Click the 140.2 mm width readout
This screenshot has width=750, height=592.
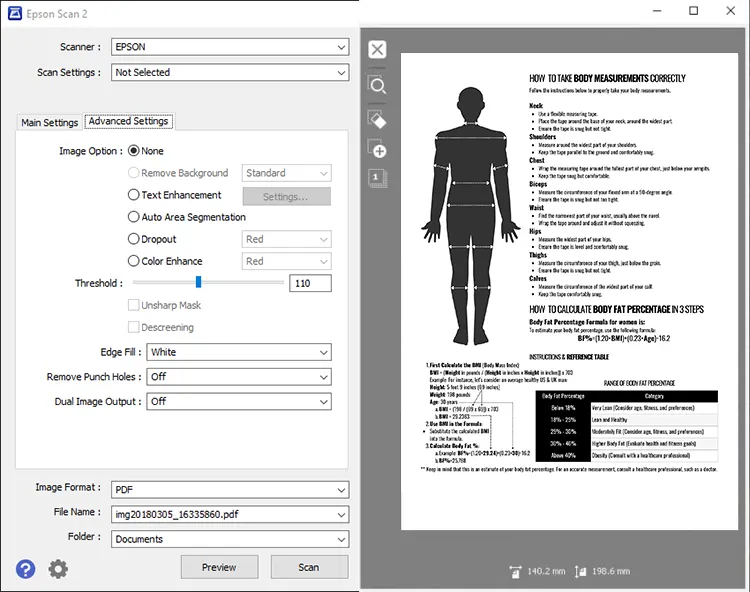click(x=546, y=571)
